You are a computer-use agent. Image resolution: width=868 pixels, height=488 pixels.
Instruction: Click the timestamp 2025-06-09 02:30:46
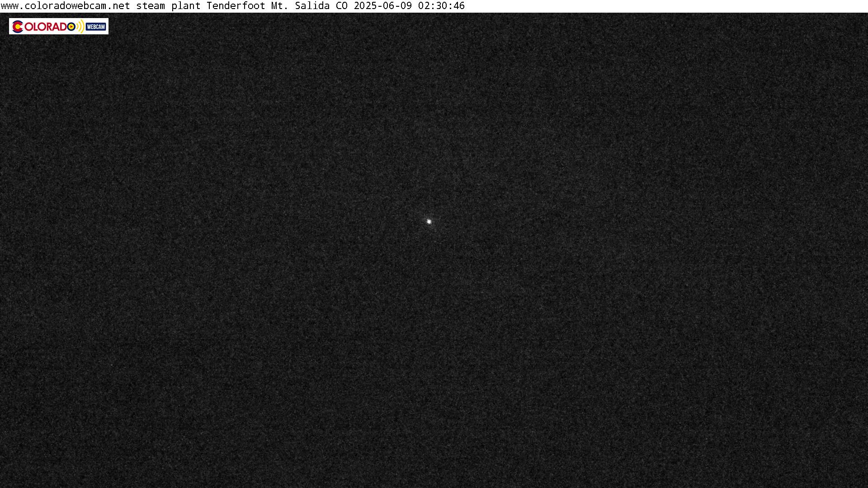point(409,6)
